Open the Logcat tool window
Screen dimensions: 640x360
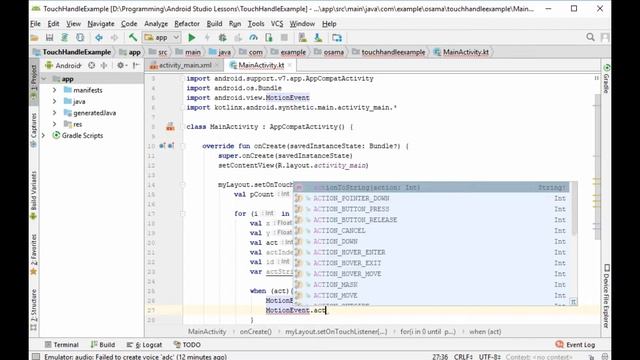coord(144,344)
